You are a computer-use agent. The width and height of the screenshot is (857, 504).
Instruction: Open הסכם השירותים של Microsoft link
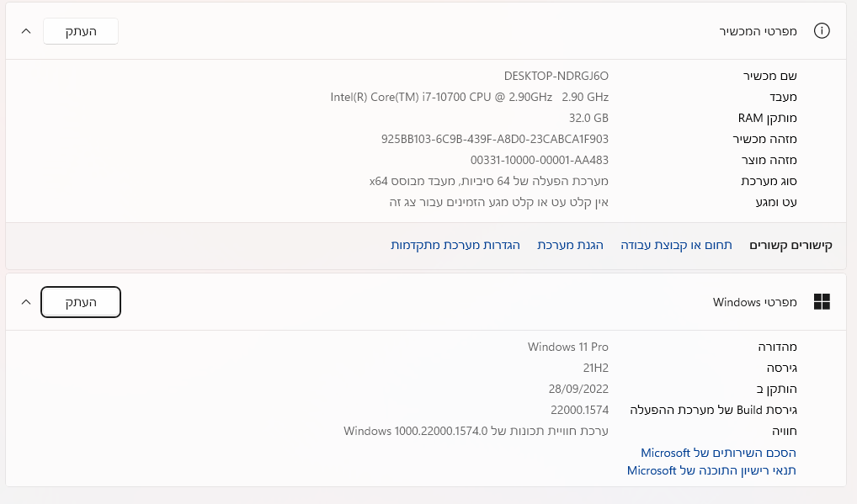click(x=718, y=453)
